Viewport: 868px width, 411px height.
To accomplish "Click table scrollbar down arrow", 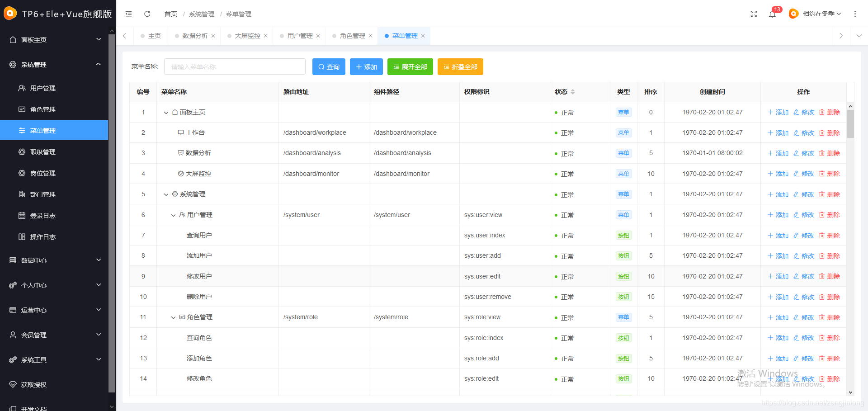I will [850, 392].
